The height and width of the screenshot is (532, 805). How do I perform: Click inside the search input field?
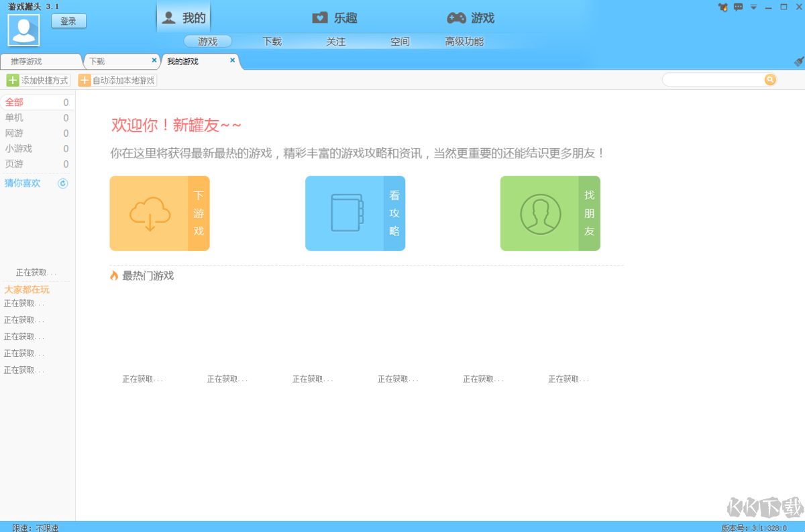(711, 79)
